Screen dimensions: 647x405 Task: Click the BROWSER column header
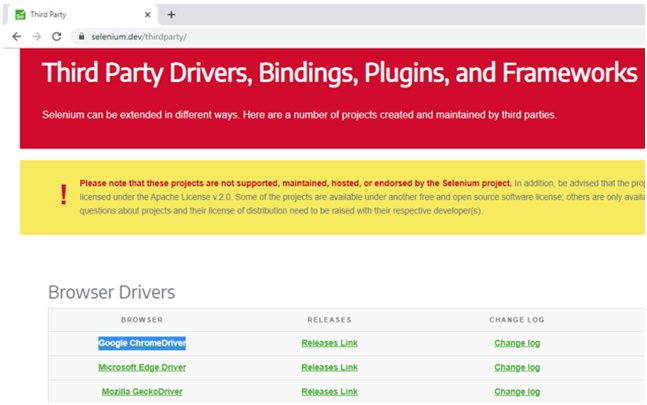pyautogui.click(x=142, y=320)
